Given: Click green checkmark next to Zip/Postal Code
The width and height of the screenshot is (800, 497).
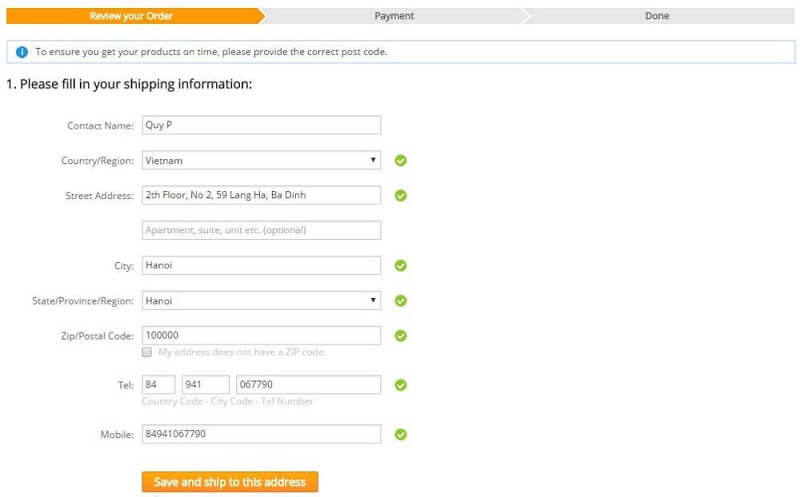Looking at the screenshot, I should [401, 336].
